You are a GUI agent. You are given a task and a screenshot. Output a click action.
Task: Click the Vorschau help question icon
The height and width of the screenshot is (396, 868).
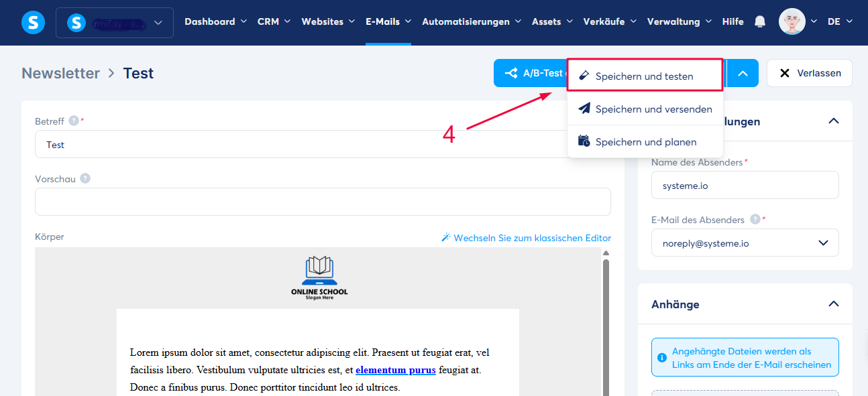click(85, 179)
